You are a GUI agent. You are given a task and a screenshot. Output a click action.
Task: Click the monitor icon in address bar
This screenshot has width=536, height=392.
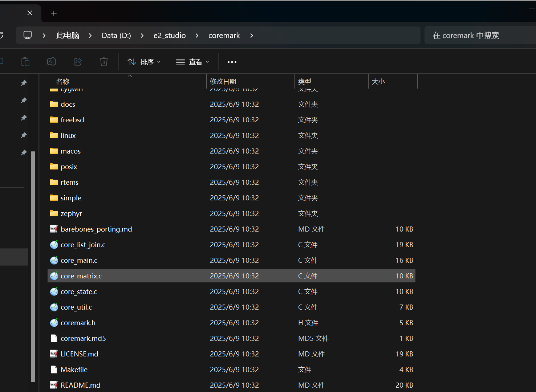28,35
